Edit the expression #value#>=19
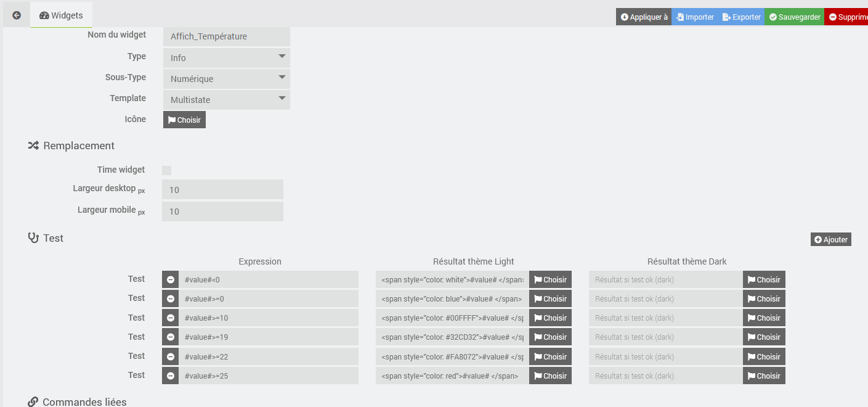868x407 pixels. pyautogui.click(x=269, y=337)
